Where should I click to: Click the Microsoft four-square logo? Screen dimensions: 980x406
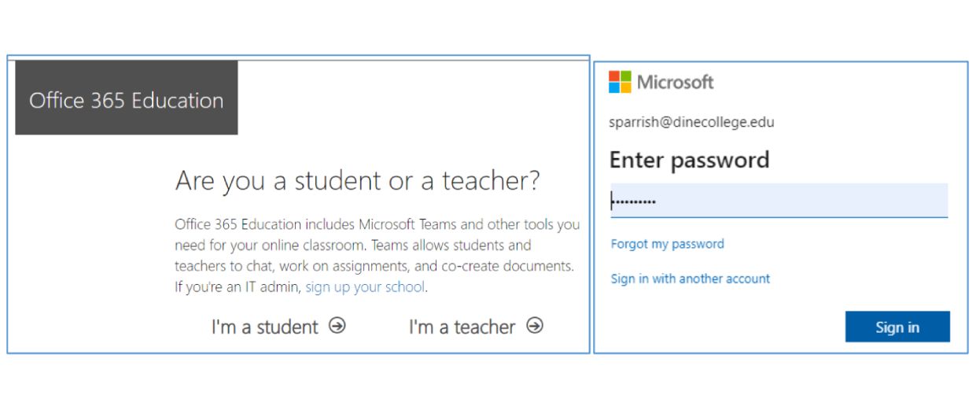click(620, 82)
